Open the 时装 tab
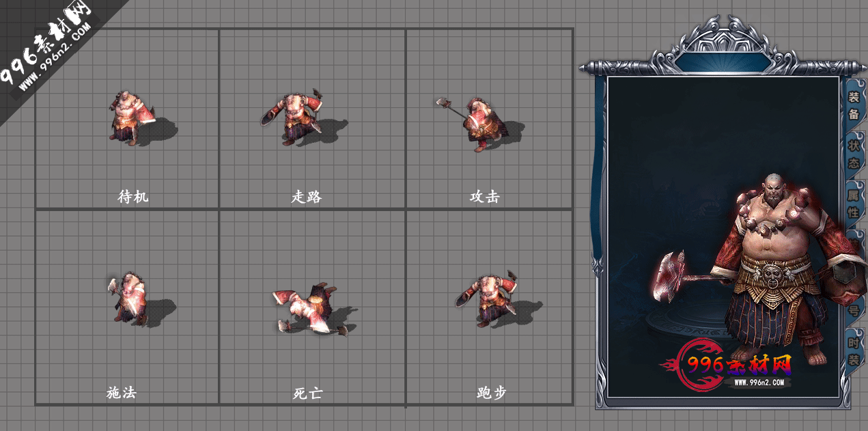 pyautogui.click(x=854, y=351)
